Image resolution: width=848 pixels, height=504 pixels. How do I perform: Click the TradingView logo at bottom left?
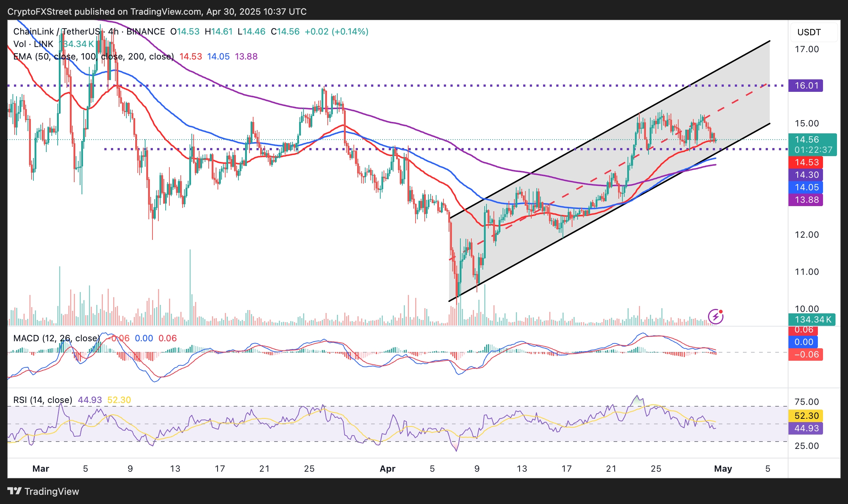(43, 491)
